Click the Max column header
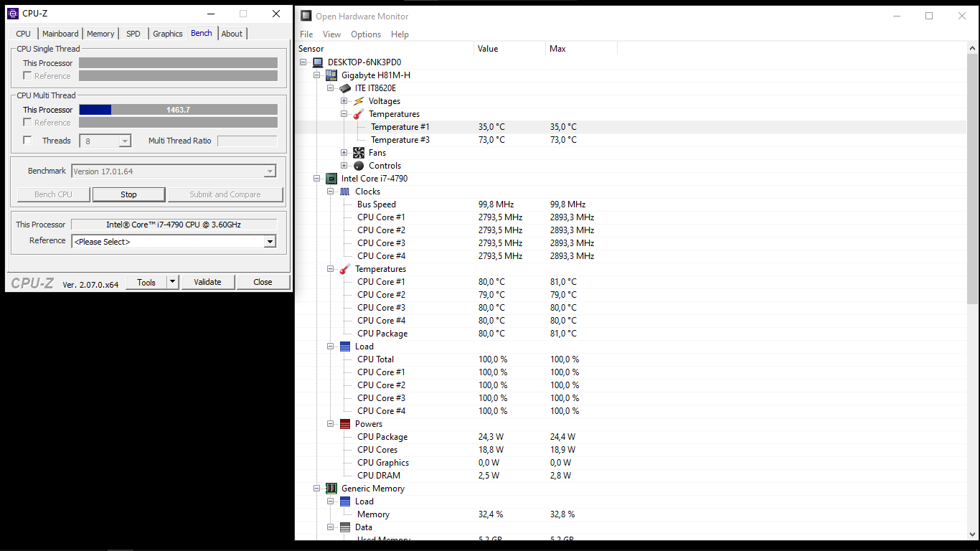Viewport: 980px width, 551px height. pyautogui.click(x=581, y=49)
